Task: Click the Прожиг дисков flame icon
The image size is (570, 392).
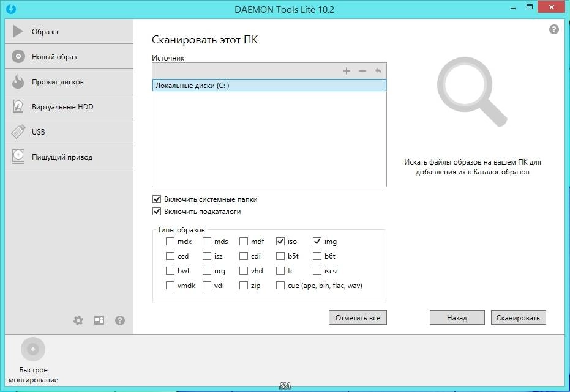Action: [18, 81]
